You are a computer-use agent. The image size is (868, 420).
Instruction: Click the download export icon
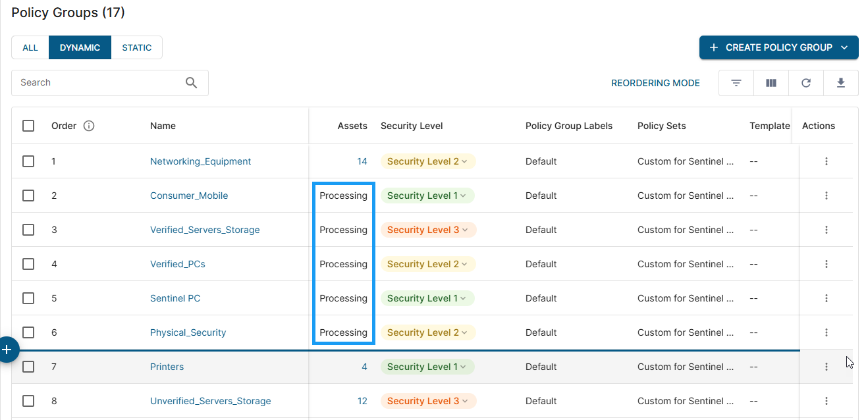pyautogui.click(x=841, y=83)
